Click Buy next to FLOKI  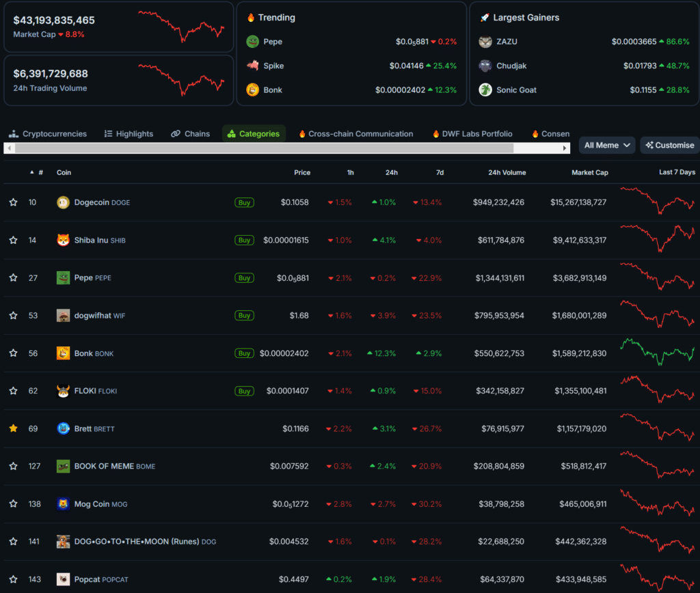tap(244, 391)
